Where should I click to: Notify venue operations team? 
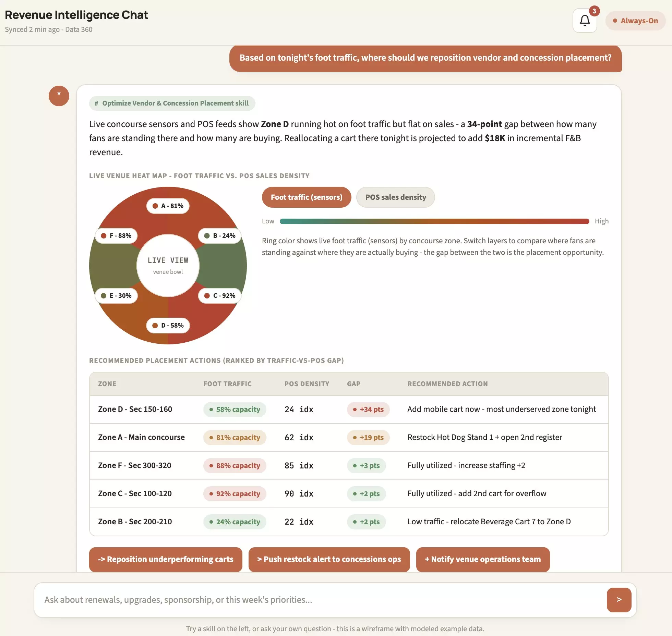[483, 559]
